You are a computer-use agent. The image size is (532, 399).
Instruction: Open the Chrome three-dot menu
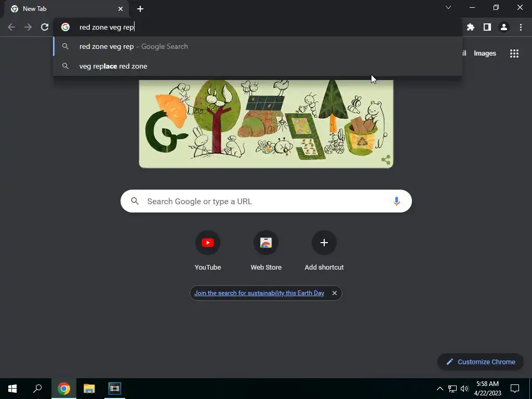coord(521,27)
